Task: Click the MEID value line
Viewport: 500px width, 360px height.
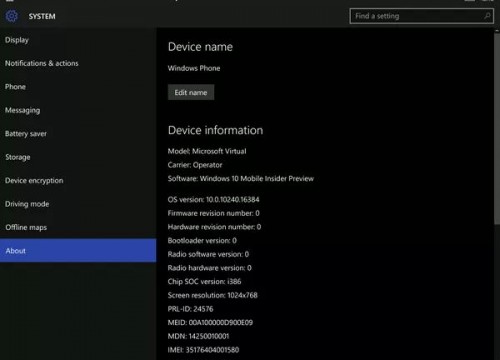Action: [x=210, y=322]
